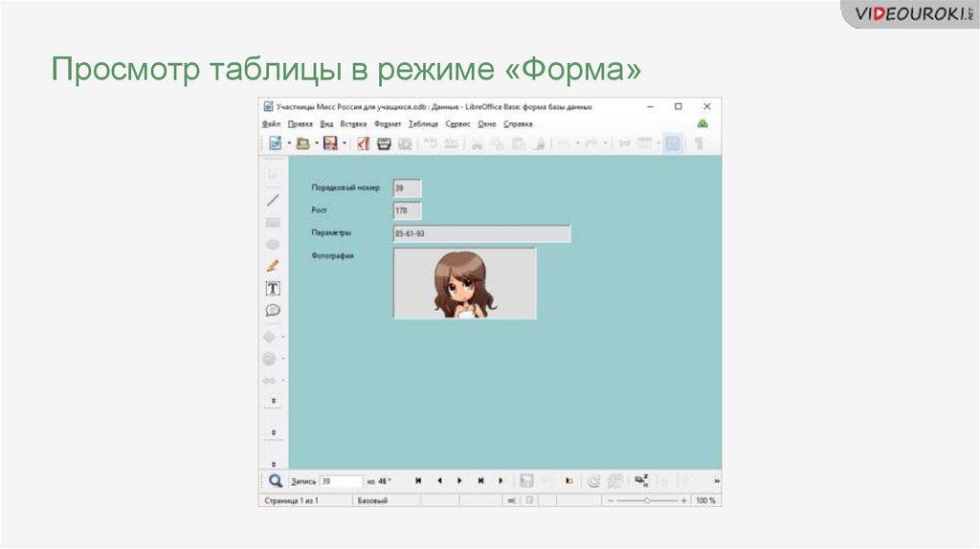Open the New document dropdown arrow

point(288,143)
